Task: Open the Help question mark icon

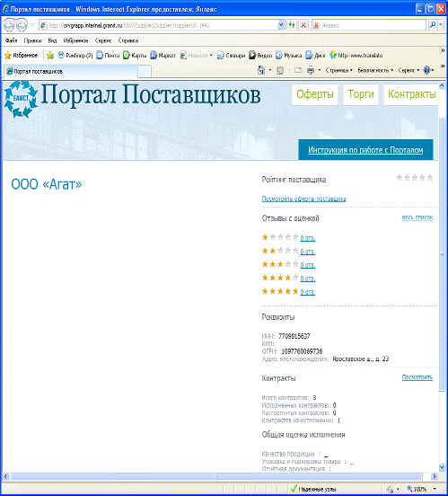Action: (x=426, y=70)
